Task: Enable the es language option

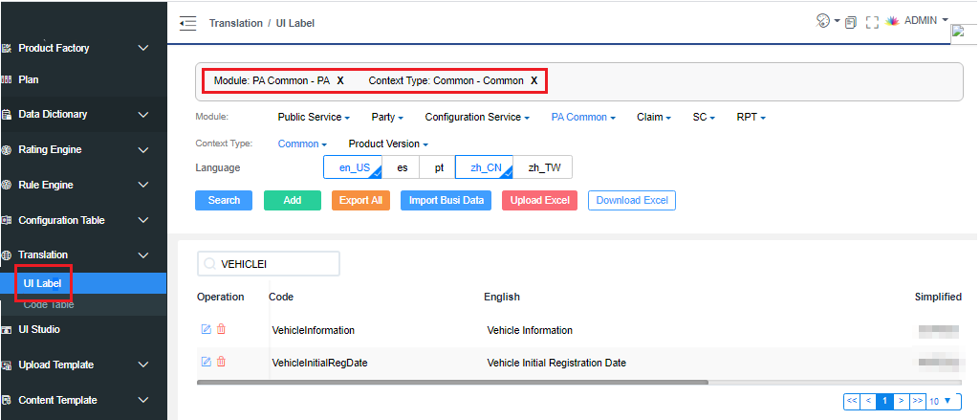Action: coord(403,167)
